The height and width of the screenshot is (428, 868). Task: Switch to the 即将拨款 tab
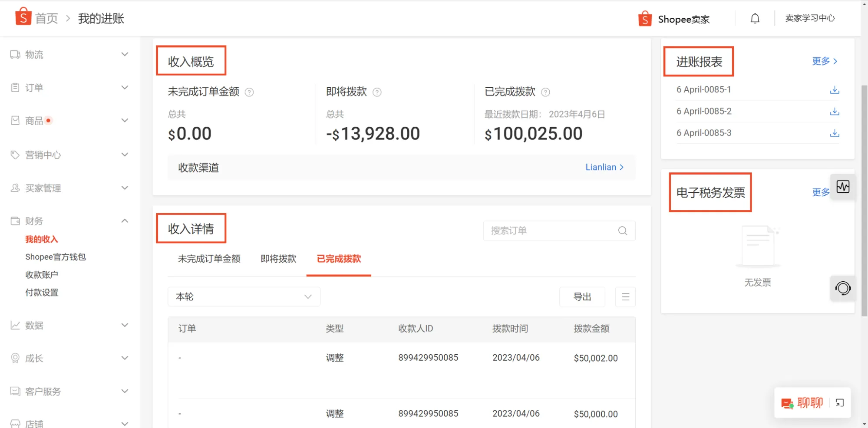coord(277,259)
